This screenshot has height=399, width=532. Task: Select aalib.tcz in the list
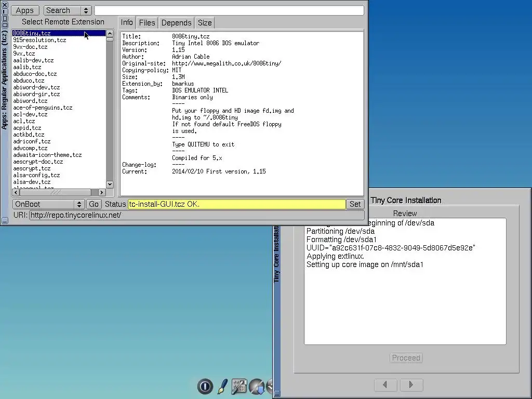59,67
